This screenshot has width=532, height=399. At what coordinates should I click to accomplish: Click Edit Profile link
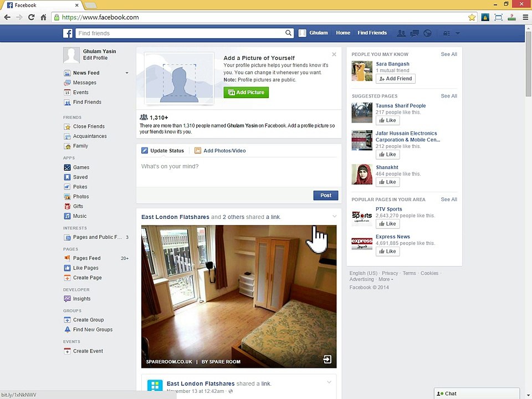[95, 58]
